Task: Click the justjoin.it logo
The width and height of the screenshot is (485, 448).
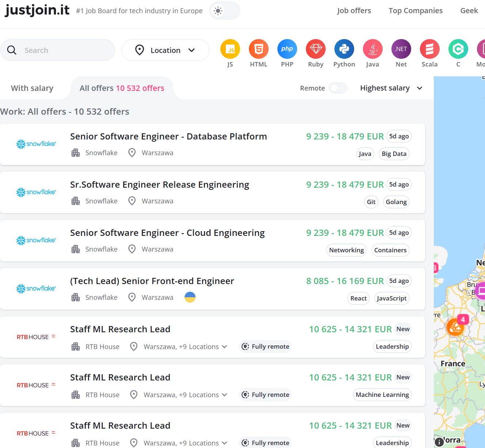Action: tap(37, 10)
